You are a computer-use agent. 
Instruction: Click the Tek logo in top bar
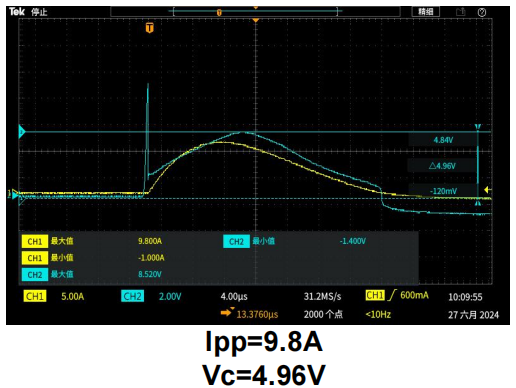coord(17,12)
